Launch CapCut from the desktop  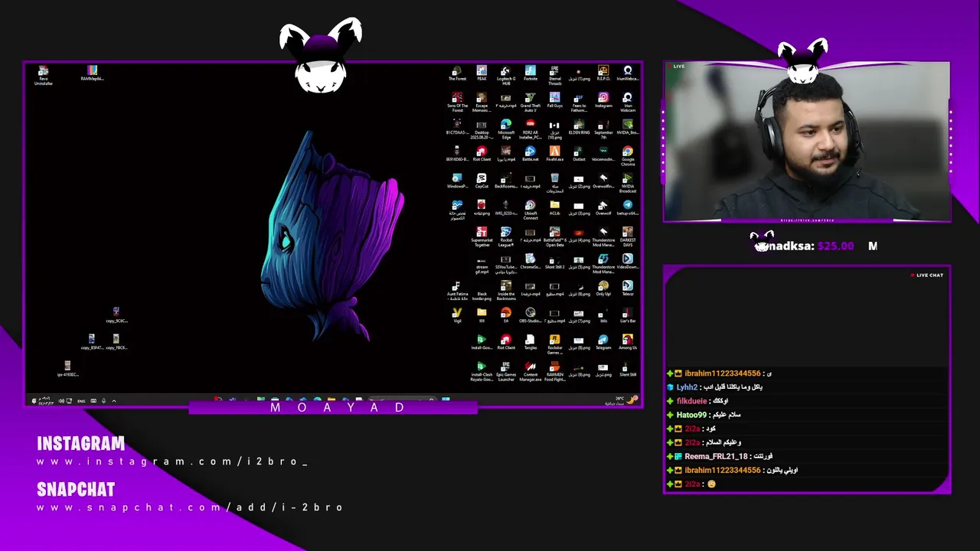pyautogui.click(x=482, y=181)
